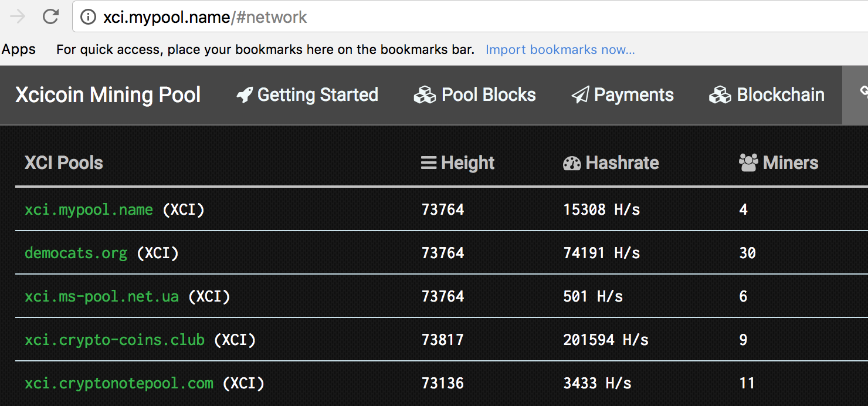Click height 73764 in xci.ms-pool.net.ua row
The width and height of the screenshot is (868, 406).
click(443, 296)
